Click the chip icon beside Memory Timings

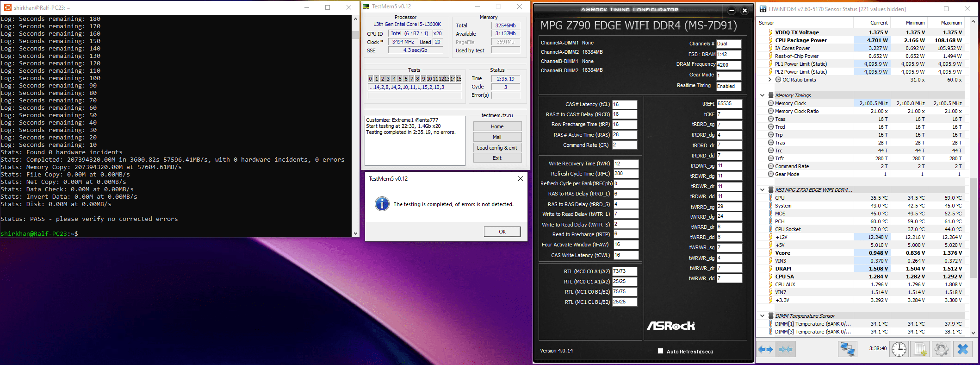tap(771, 95)
